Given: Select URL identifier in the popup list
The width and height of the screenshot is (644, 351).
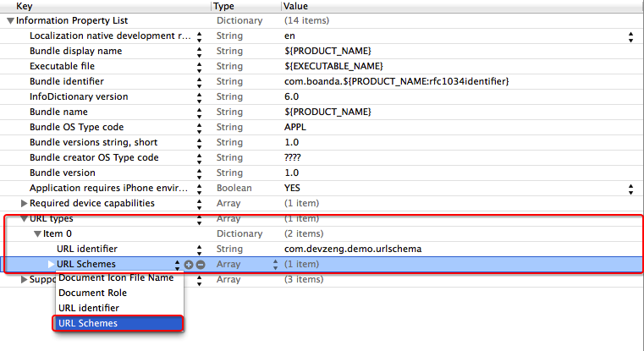Looking at the screenshot, I should coord(89,308).
